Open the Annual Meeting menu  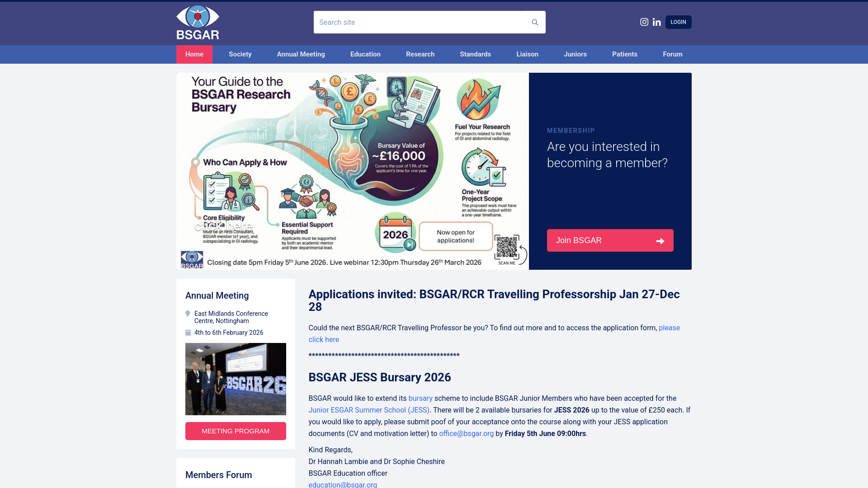tap(301, 54)
